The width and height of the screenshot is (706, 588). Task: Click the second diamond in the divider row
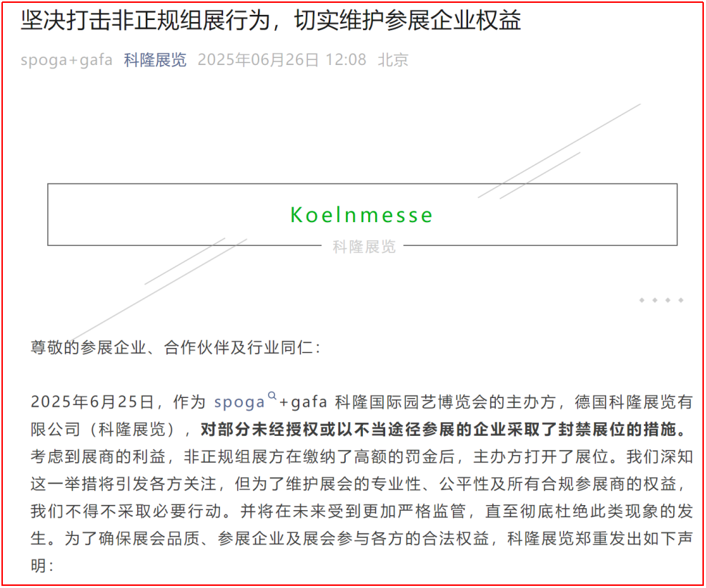click(655, 301)
